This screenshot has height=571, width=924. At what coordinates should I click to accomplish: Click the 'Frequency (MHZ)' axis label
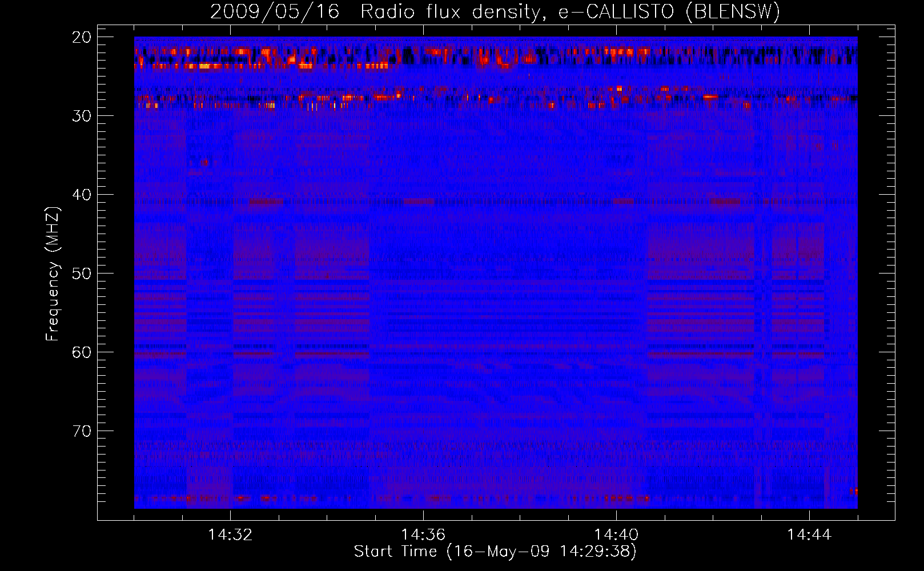[x=53, y=274]
